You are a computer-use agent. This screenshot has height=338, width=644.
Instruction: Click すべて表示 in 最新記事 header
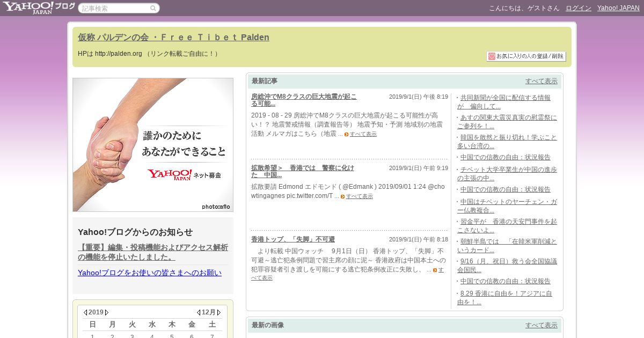click(541, 81)
